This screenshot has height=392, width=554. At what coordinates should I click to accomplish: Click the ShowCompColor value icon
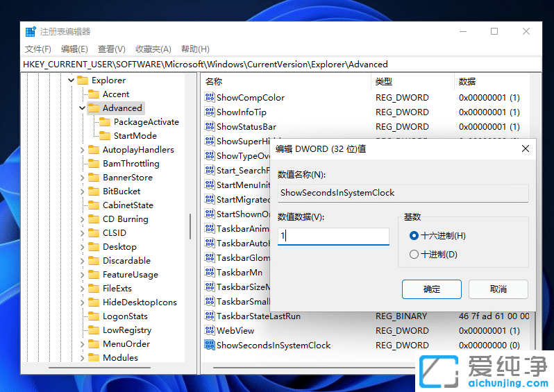[210, 97]
